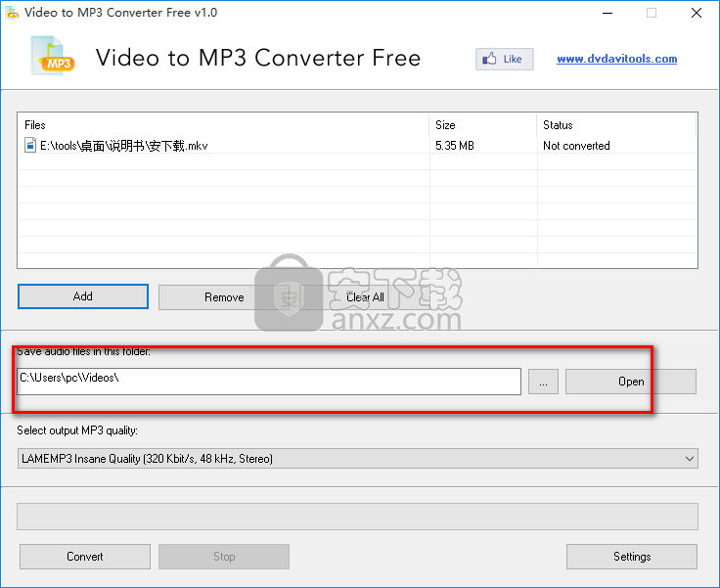
Task: Click the Files column header
Action: click(223, 125)
